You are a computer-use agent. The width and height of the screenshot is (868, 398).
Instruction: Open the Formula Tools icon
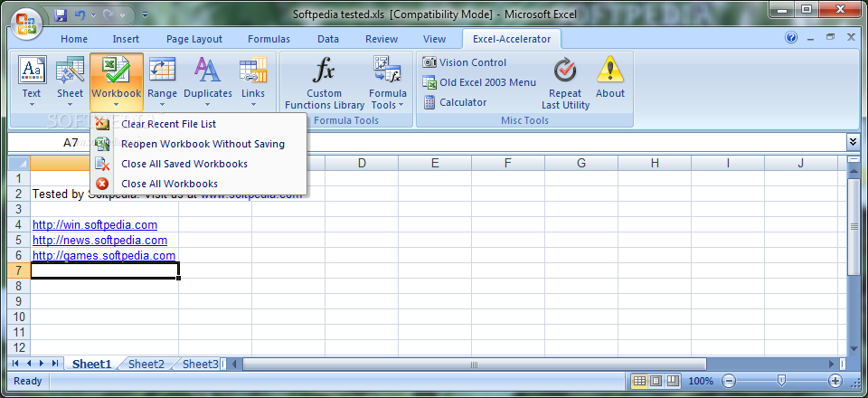tap(388, 70)
